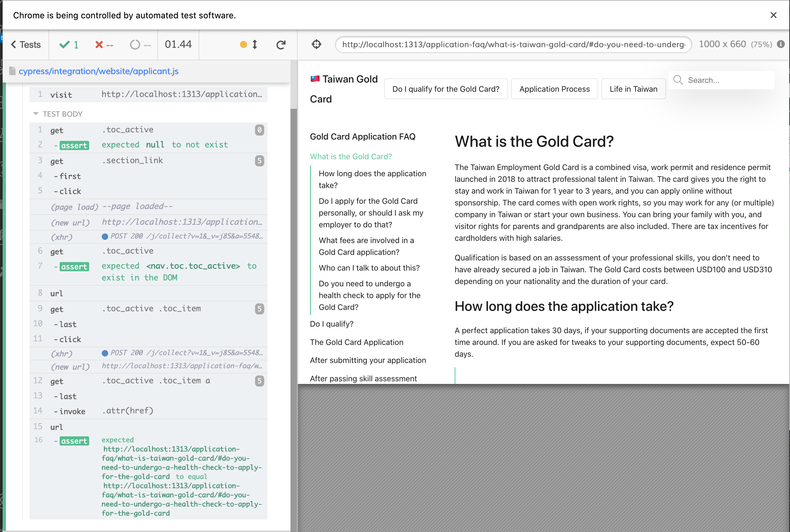Image resolution: width=790 pixels, height=532 pixels.
Task: Expand The Gold Card Application sidebar section
Action: 356,342
